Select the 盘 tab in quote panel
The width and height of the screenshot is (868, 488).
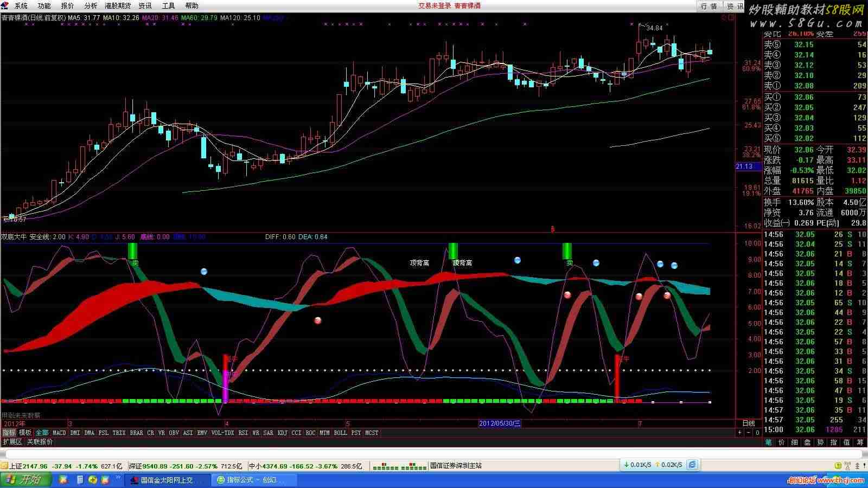pyautogui.click(x=807, y=442)
